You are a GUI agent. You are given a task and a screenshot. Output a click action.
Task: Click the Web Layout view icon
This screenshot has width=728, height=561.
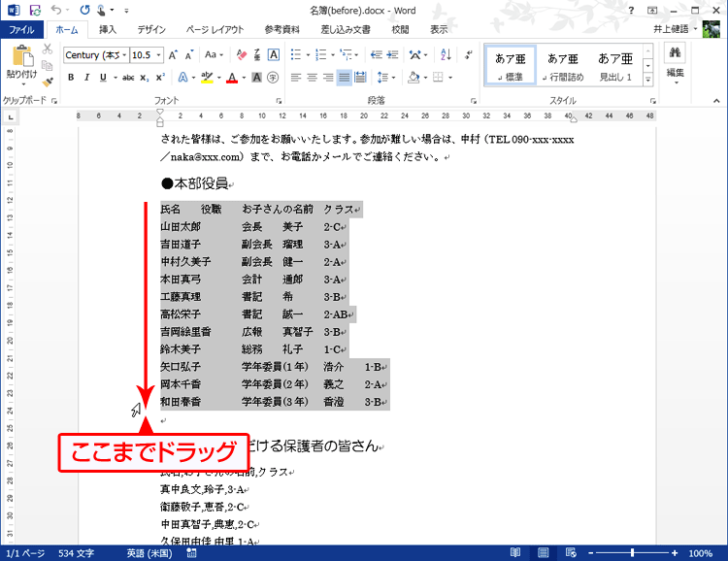click(571, 552)
